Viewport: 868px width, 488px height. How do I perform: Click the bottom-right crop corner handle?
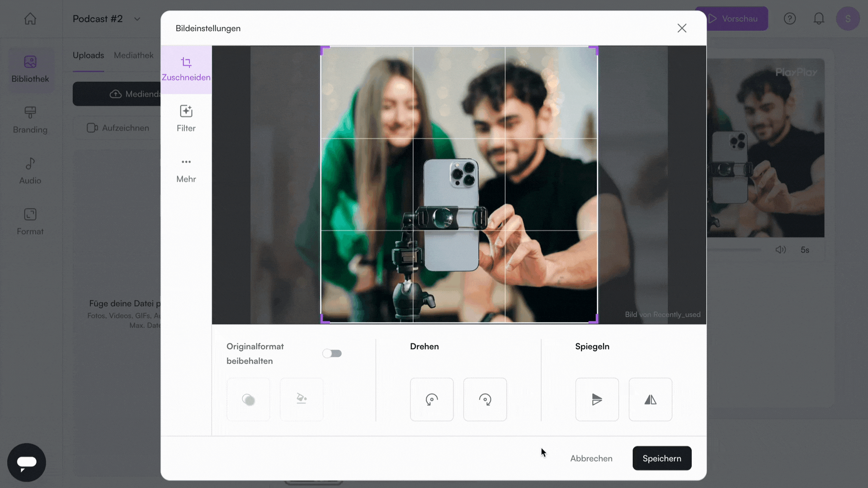[x=594, y=320]
